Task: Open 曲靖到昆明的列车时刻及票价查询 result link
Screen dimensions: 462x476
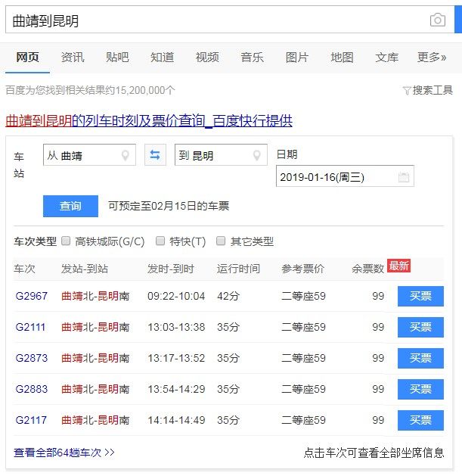Action: point(149,121)
